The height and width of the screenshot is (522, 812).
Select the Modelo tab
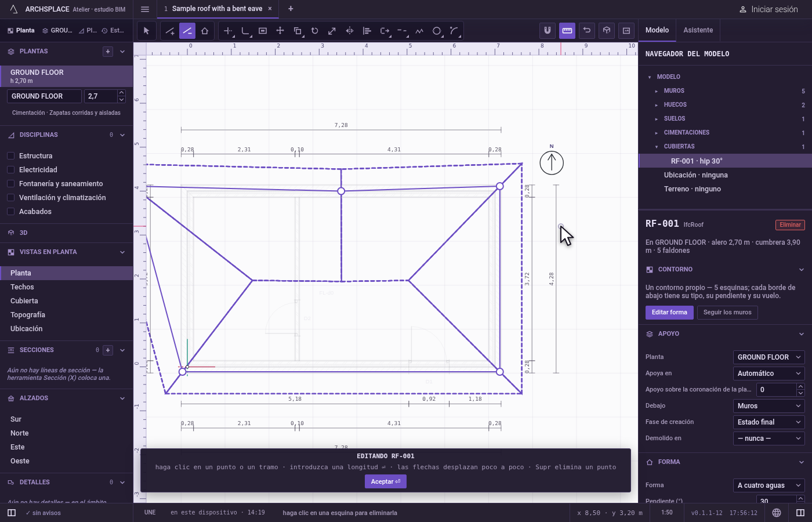[x=657, y=30]
